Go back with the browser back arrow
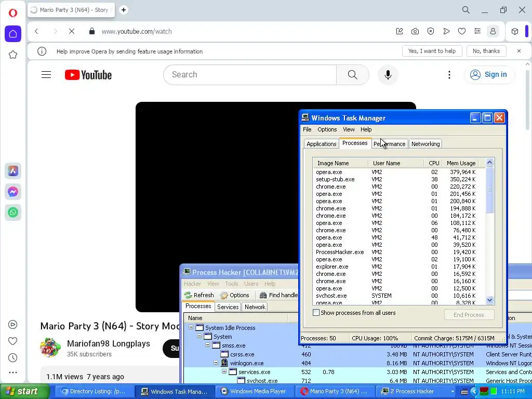This screenshot has width=532, height=399. (37, 31)
